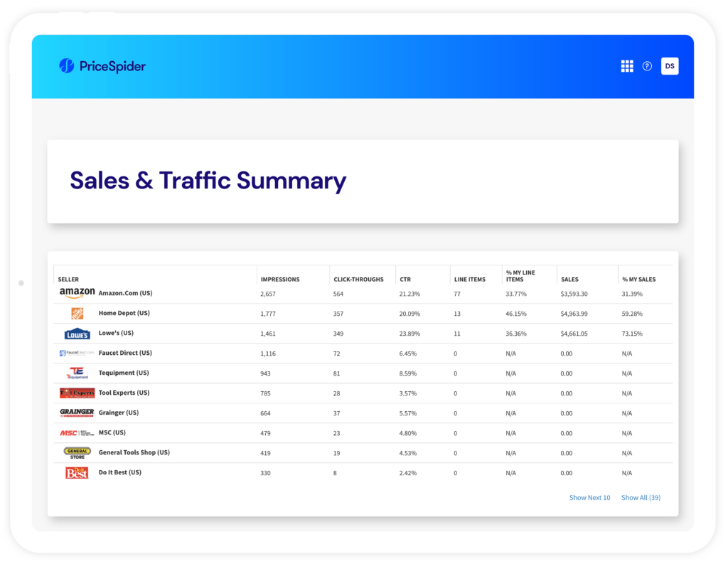Click Lowe's $4,661.05 sales value
728x569 pixels.
pos(574,334)
